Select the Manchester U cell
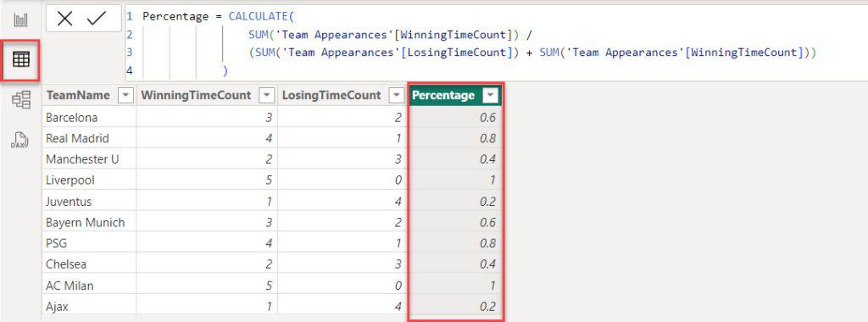This screenshot has width=868, height=322. point(89,159)
